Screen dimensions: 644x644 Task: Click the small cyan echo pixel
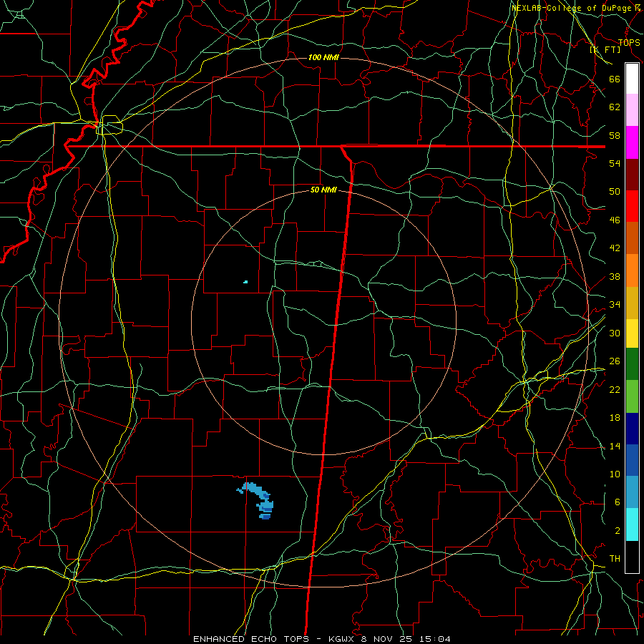pyautogui.click(x=245, y=282)
